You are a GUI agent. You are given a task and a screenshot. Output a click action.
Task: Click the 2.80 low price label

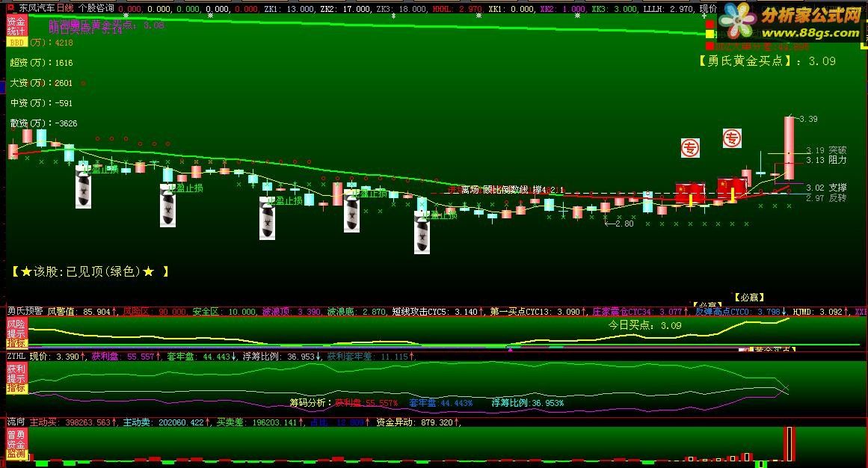coord(624,224)
